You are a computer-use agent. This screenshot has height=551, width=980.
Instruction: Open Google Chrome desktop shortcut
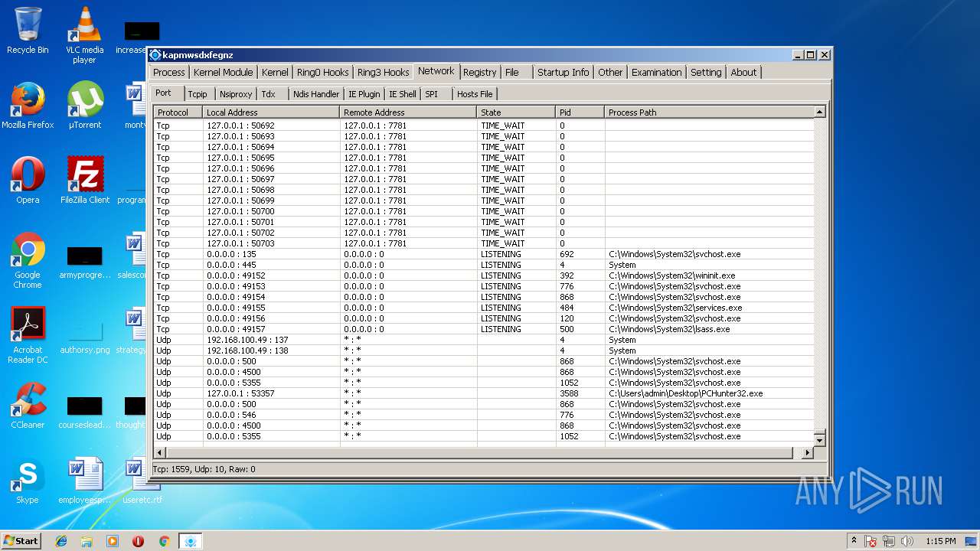click(x=28, y=260)
